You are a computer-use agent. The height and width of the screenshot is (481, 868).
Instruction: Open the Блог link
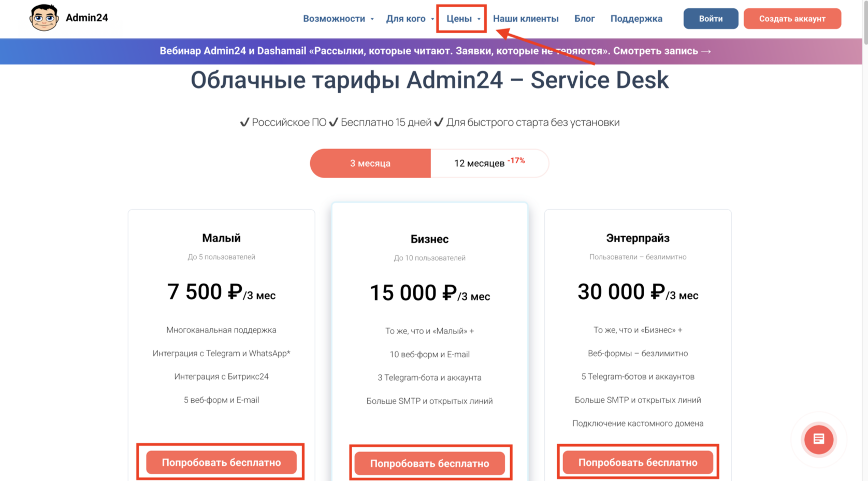pos(584,19)
